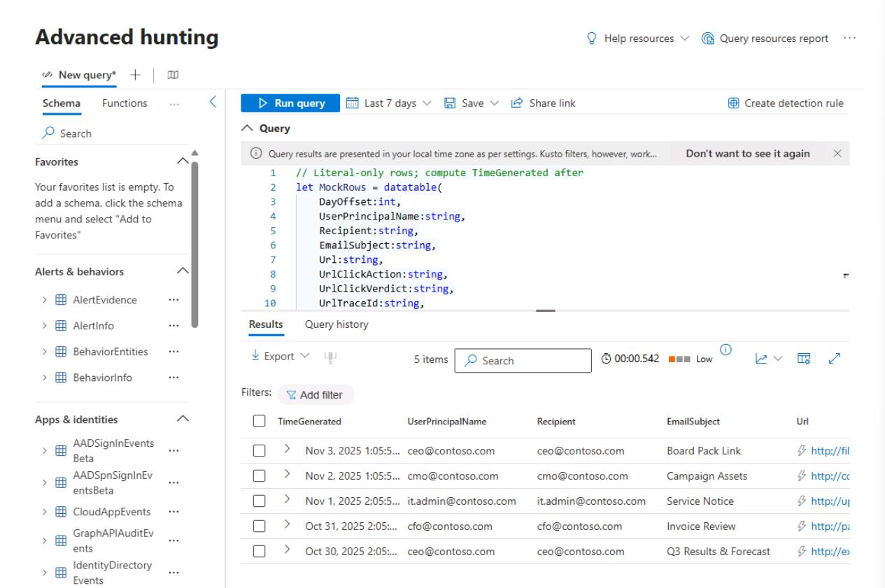Viewport: 885px width, 588px height.
Task: Open the Last 7 days time range dropdown
Action: click(390, 103)
